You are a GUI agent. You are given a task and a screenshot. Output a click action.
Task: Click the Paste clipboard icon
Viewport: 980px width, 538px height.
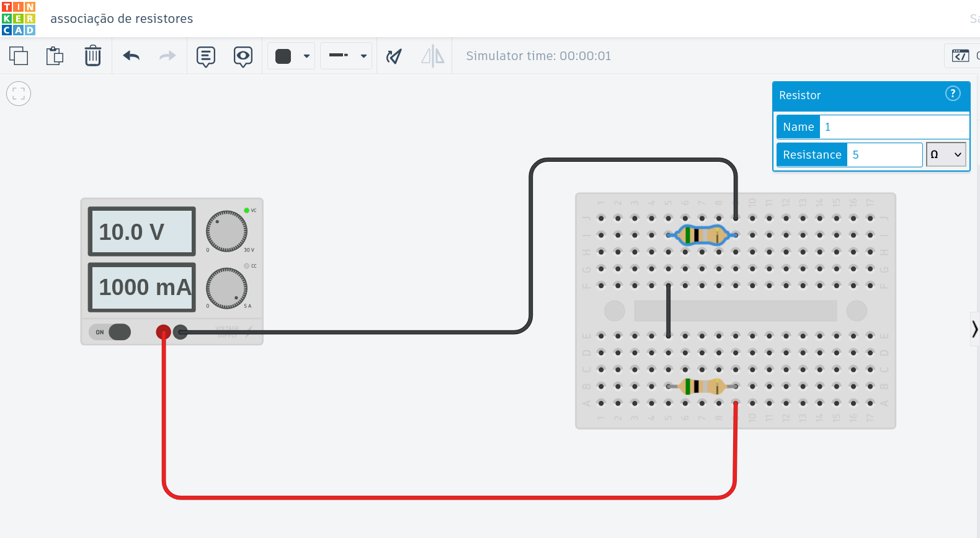[x=55, y=56]
